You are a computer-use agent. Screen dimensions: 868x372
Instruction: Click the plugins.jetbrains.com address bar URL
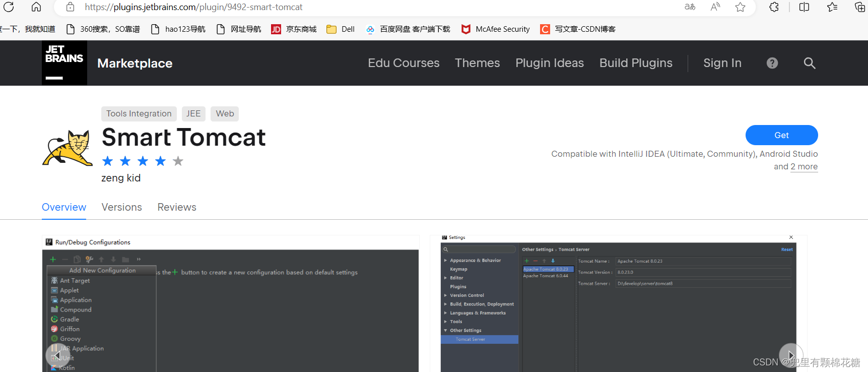193,7
